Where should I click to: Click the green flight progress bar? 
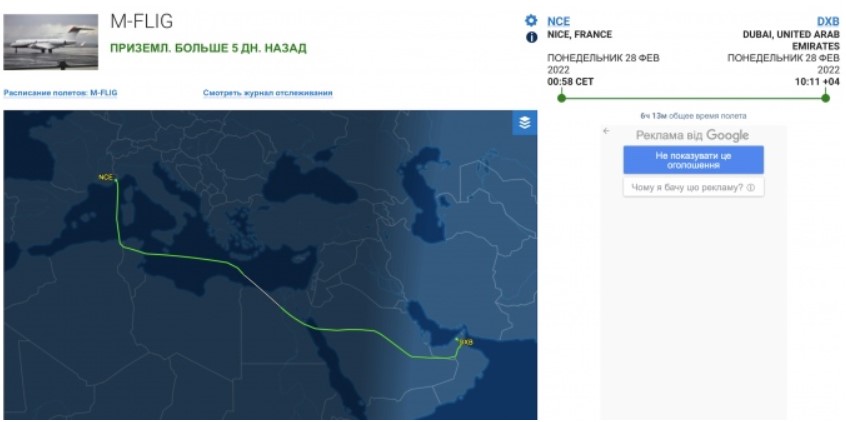[693, 97]
